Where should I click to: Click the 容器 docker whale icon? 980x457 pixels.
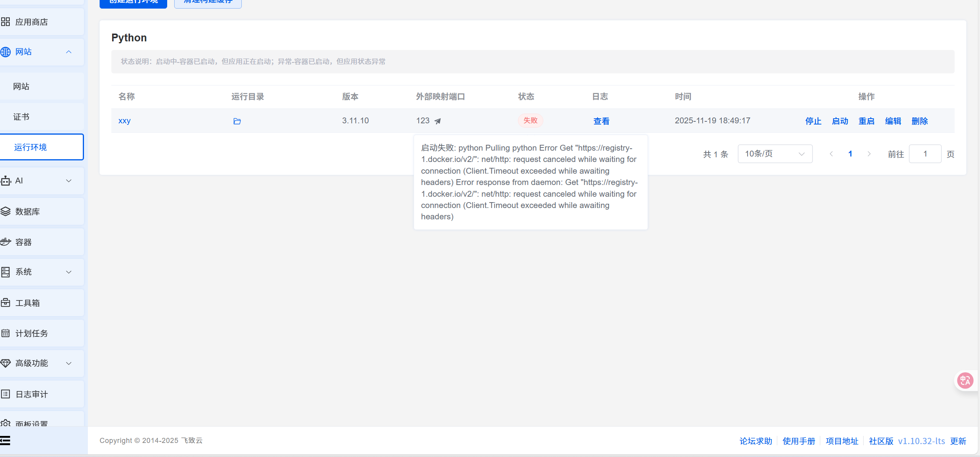click(x=5, y=242)
